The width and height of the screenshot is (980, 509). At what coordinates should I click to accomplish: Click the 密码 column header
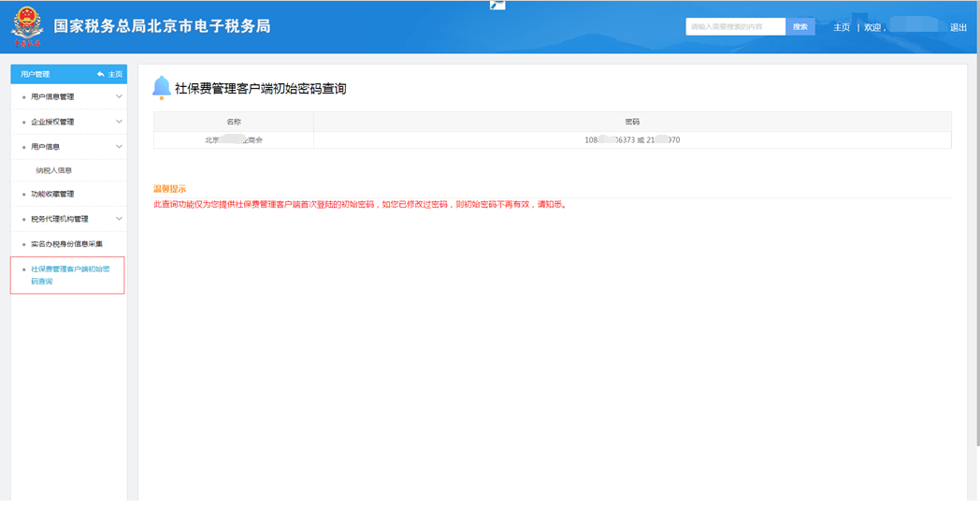pyautogui.click(x=632, y=122)
